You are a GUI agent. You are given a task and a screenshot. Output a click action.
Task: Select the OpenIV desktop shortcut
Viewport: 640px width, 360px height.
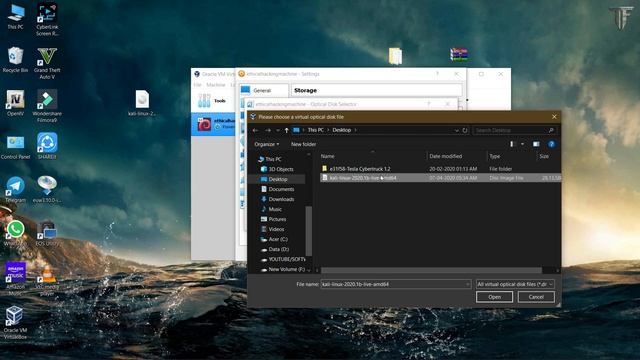click(x=15, y=103)
